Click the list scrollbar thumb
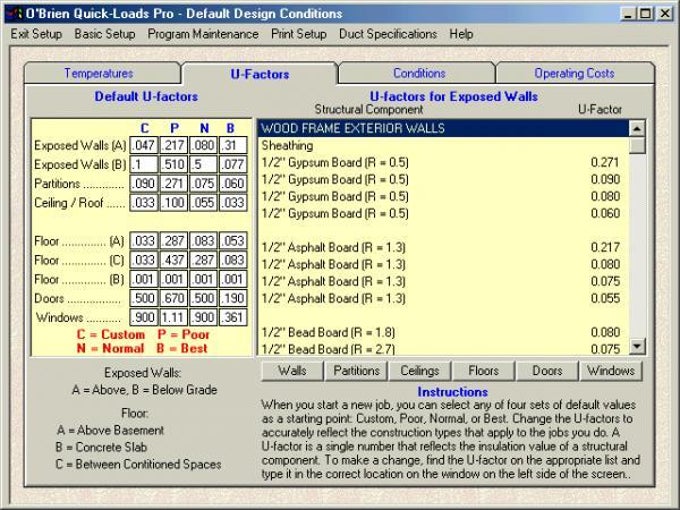The height and width of the screenshot is (510, 680). [x=637, y=145]
